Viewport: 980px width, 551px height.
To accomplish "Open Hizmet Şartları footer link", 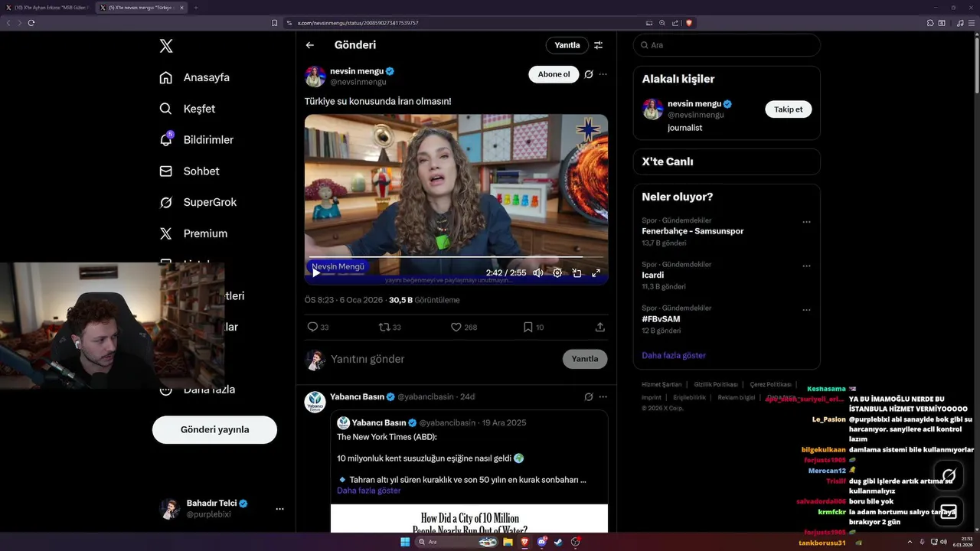I will (x=661, y=384).
